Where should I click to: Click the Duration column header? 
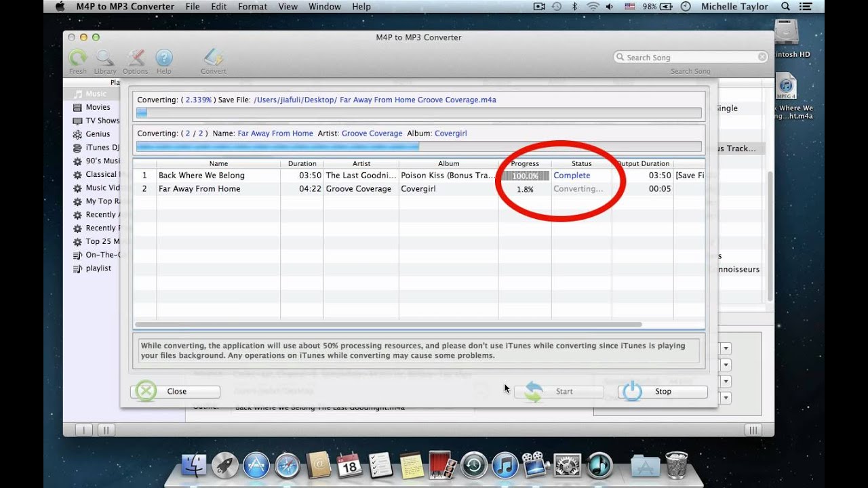pos(302,163)
